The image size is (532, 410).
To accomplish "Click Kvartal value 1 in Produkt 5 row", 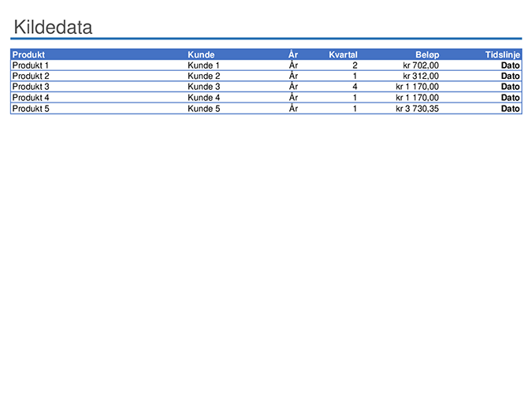I will (x=355, y=109).
